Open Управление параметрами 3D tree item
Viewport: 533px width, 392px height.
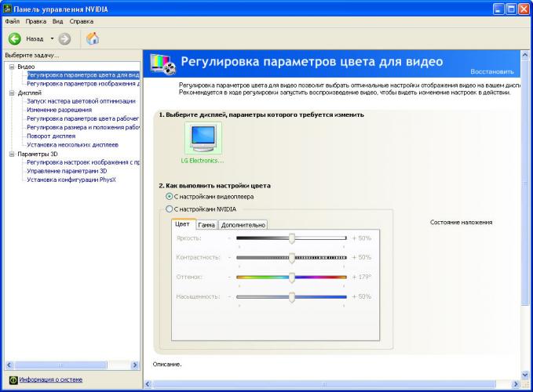[x=67, y=171]
